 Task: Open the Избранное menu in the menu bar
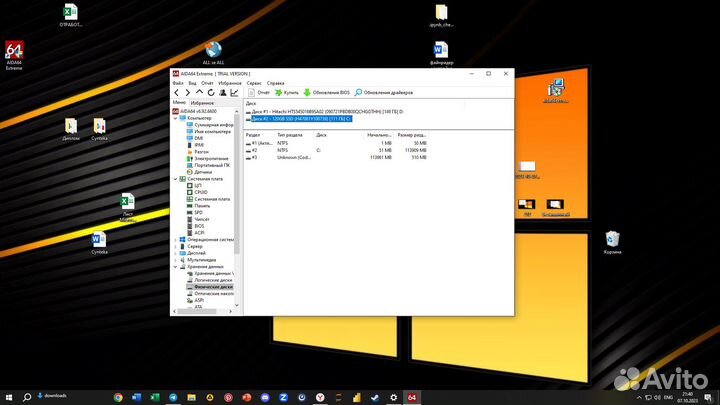coord(230,83)
